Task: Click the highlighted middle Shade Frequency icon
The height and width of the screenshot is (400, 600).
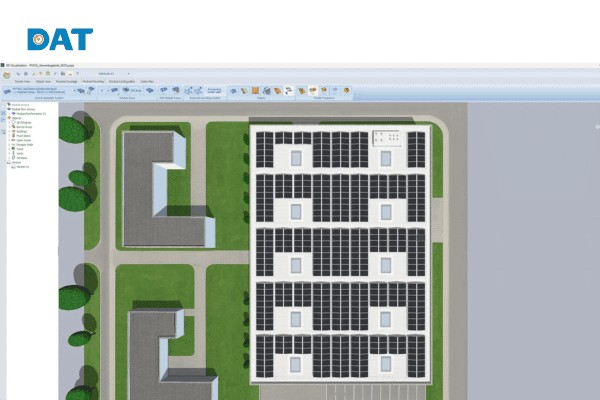Action: coord(313,91)
